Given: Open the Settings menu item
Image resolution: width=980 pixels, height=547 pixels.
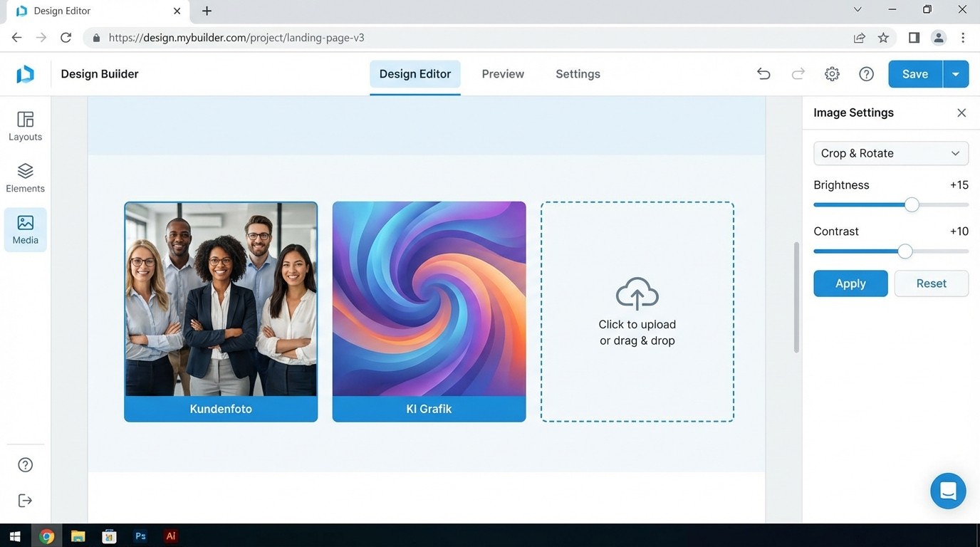Looking at the screenshot, I should [578, 73].
